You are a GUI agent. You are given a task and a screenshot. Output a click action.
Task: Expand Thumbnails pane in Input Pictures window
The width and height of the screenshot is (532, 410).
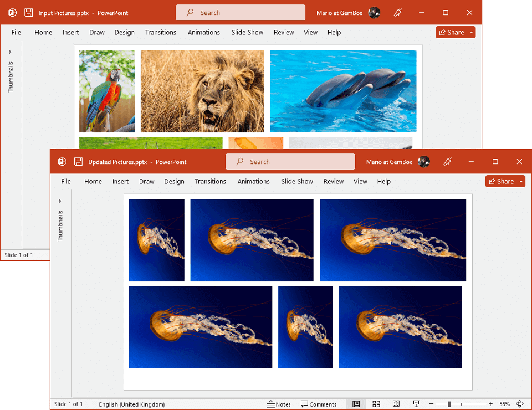pyautogui.click(x=10, y=52)
